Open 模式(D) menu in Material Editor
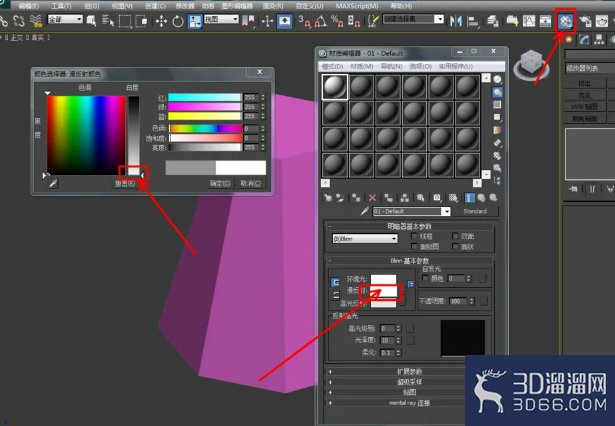 coord(333,66)
